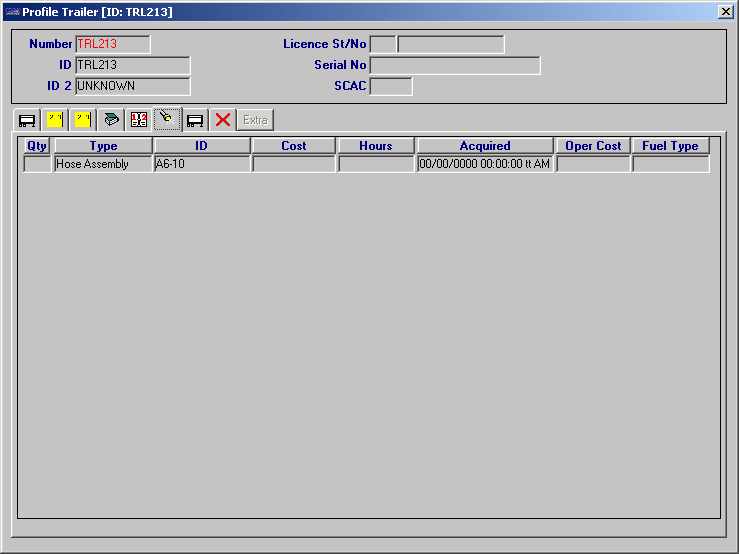739x554 pixels.
Task: Click the Cost column header
Action: pyautogui.click(x=294, y=146)
